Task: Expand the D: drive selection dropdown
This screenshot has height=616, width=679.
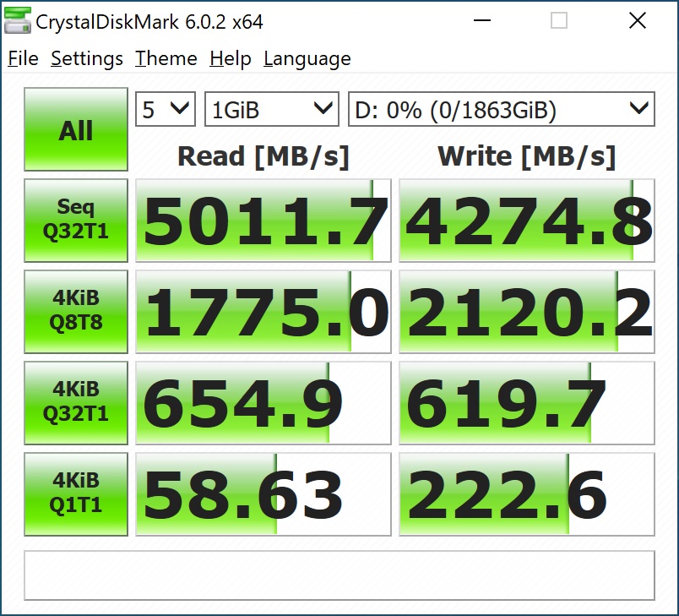Action: pyautogui.click(x=502, y=109)
